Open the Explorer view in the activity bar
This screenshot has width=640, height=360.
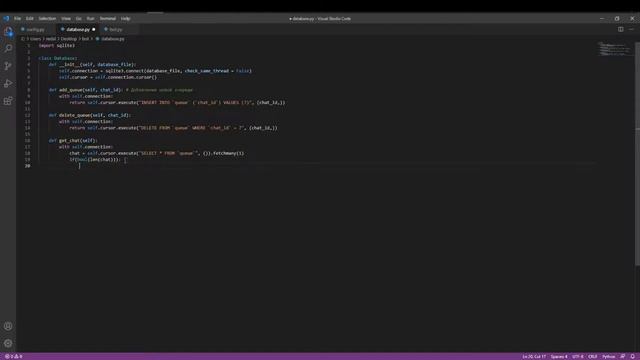coord(8,31)
